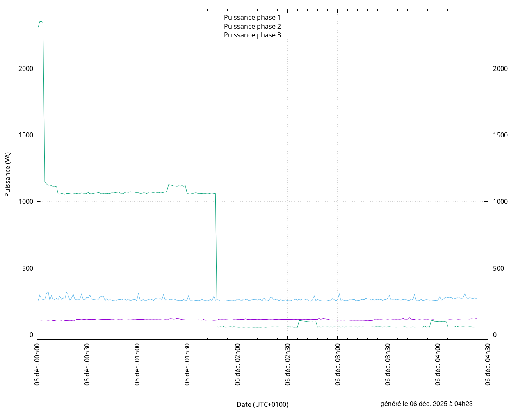This screenshot has width=525, height=420.
Task: Click the phase 2 purple legend line sample
Action: tap(294, 26)
